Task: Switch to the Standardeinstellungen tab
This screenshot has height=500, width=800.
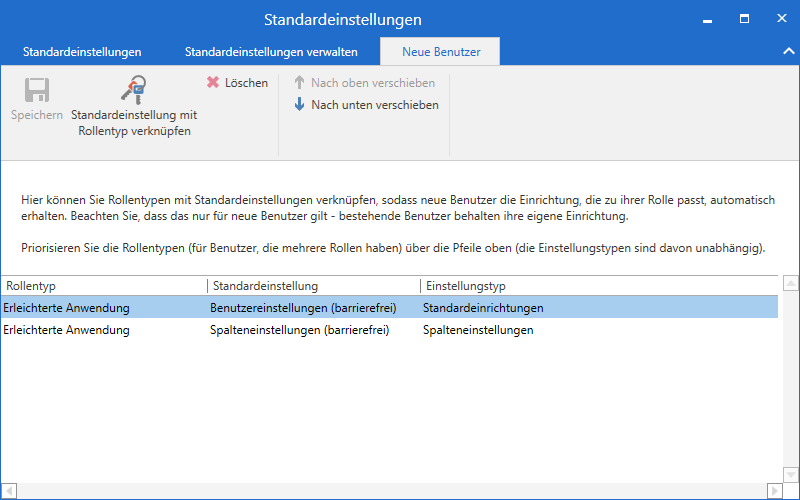Action: pyautogui.click(x=82, y=51)
